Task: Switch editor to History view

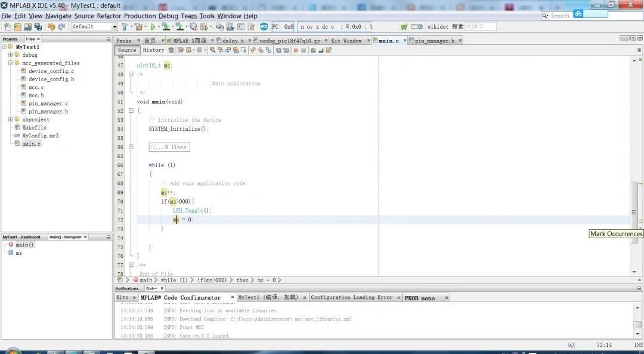Action: [153, 50]
